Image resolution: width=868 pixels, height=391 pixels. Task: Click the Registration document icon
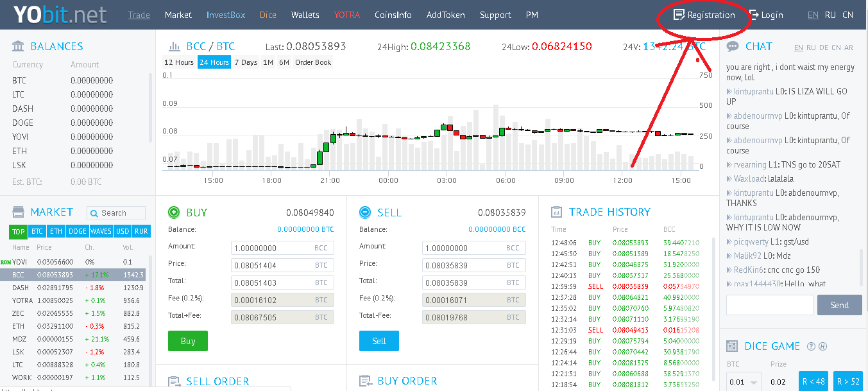pos(679,14)
